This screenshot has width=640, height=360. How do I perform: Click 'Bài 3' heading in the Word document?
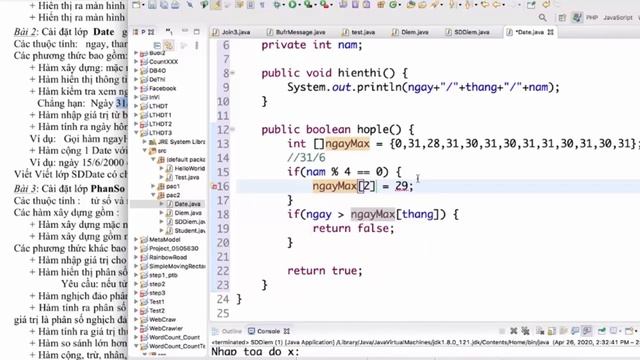(x=26, y=189)
